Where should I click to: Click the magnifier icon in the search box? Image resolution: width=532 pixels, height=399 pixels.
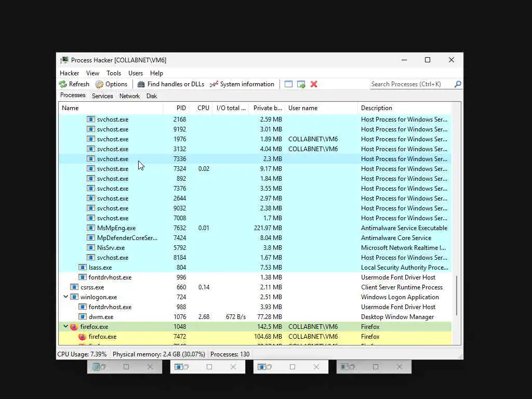458,84
